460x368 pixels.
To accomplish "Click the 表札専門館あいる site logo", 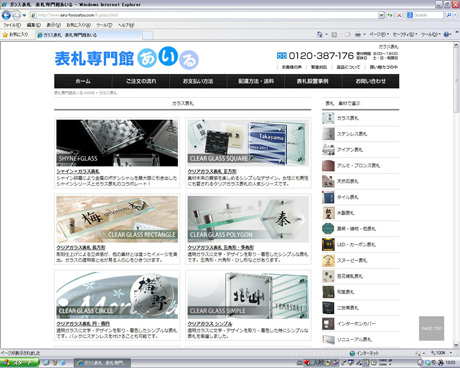I will pos(127,58).
